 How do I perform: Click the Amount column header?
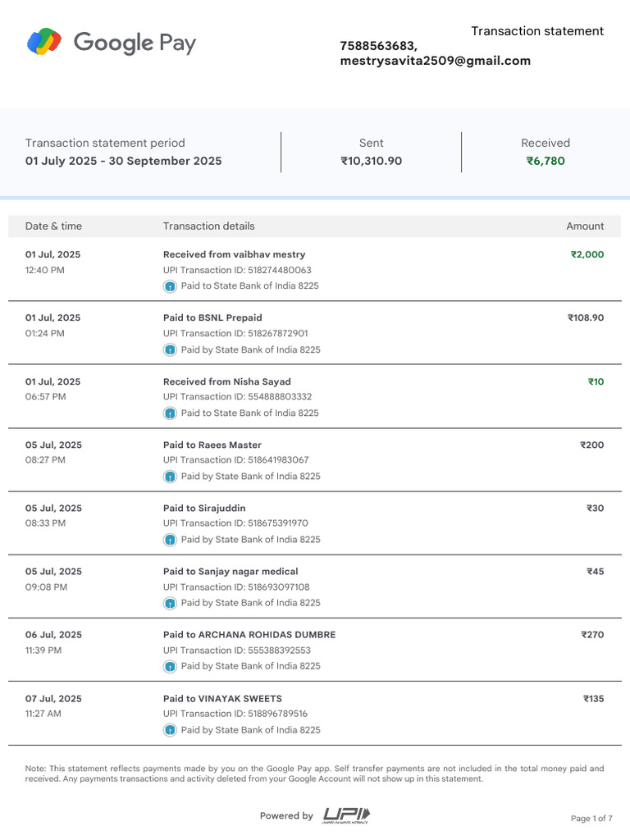(585, 226)
